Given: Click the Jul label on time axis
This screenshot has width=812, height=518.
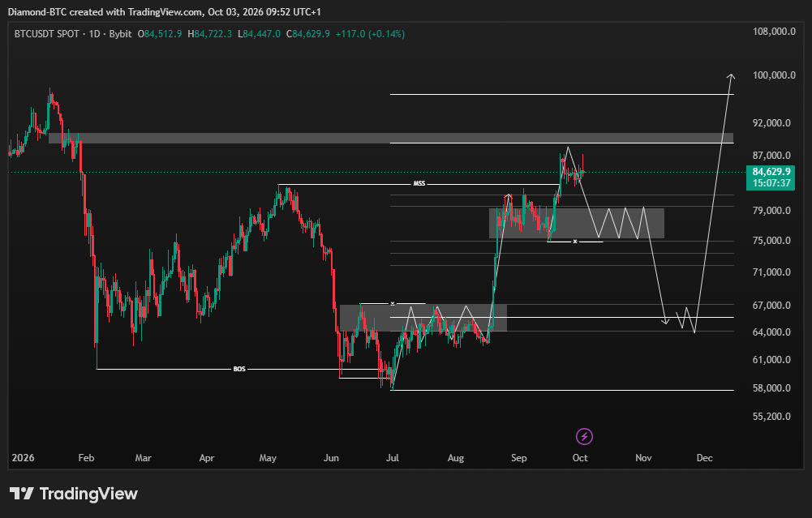Looking at the screenshot, I should click(x=393, y=458).
